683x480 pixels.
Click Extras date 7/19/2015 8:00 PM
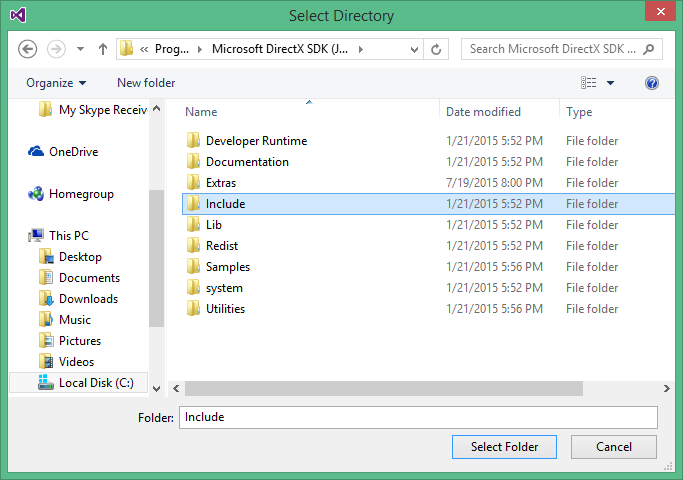tap(494, 183)
